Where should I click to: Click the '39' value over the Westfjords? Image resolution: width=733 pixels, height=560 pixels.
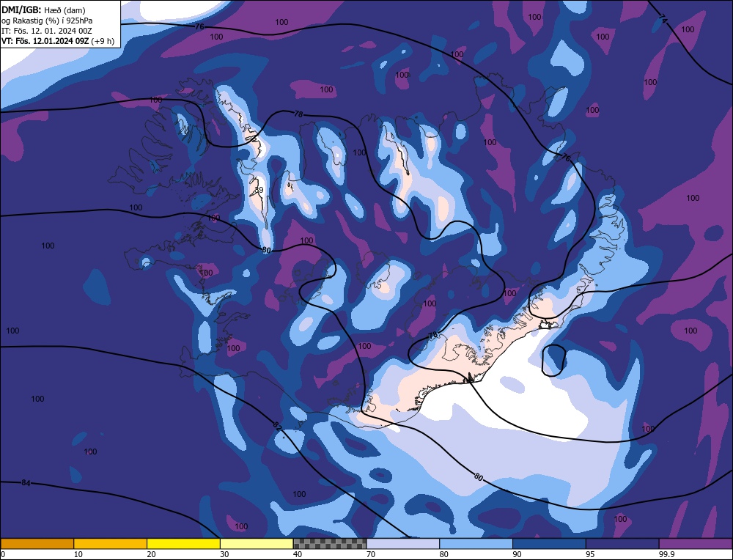coord(259,190)
